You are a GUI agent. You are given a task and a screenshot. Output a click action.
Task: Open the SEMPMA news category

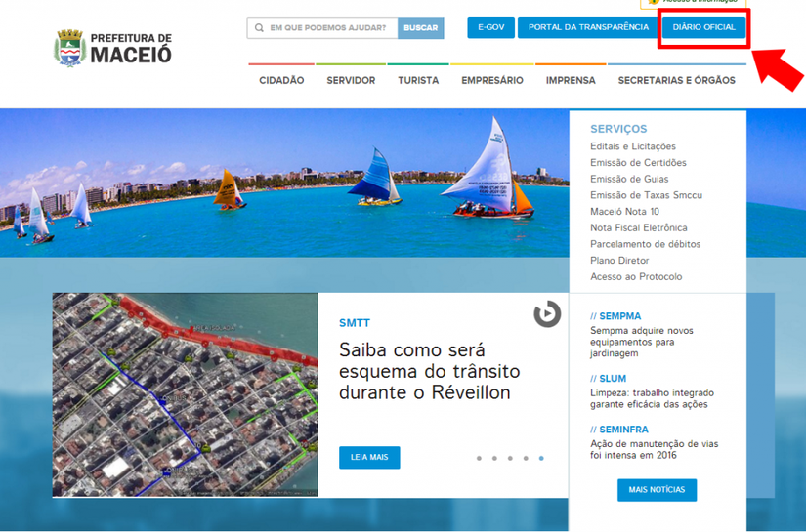pos(615,316)
